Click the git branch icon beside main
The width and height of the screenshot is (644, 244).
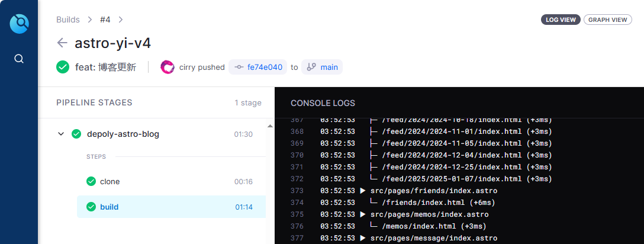coord(311,67)
